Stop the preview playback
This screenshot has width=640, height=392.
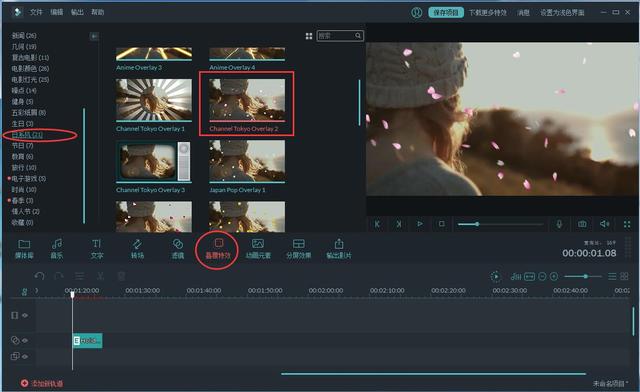point(442,224)
